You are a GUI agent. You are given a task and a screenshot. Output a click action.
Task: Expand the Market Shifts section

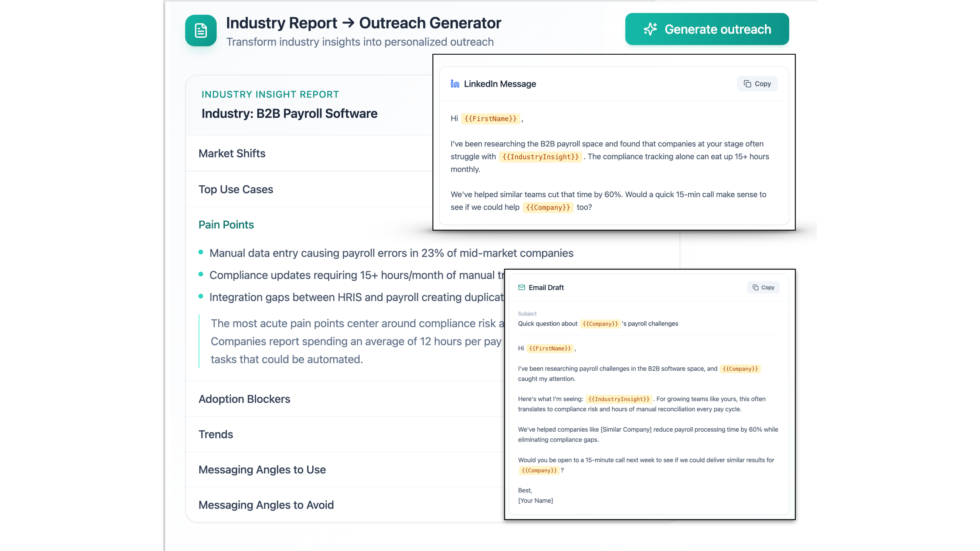(232, 153)
